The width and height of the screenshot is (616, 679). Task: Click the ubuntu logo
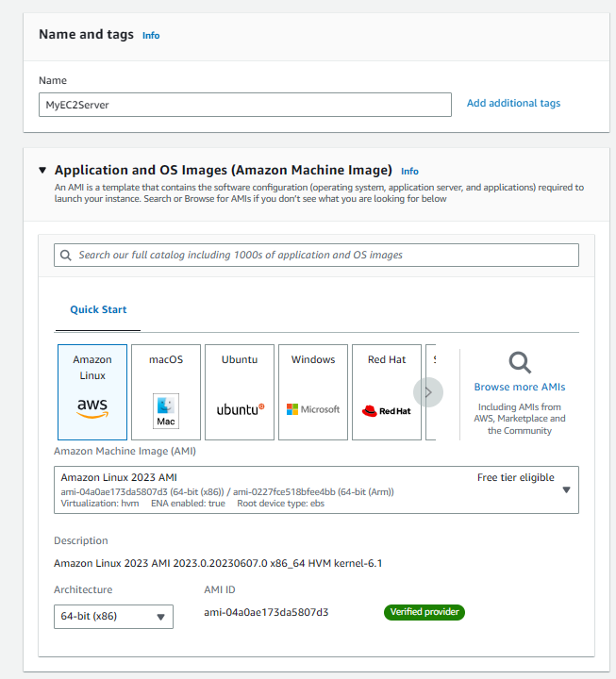[241, 409]
